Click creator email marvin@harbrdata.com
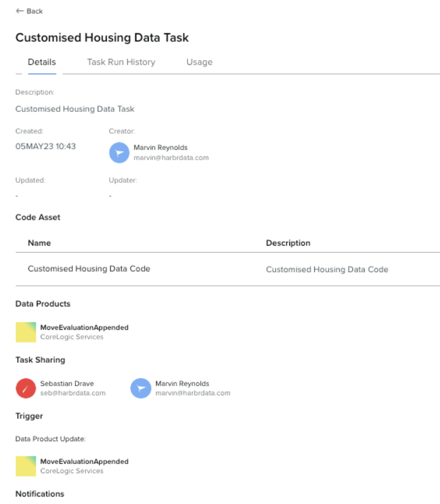The image size is (440, 504). click(171, 158)
